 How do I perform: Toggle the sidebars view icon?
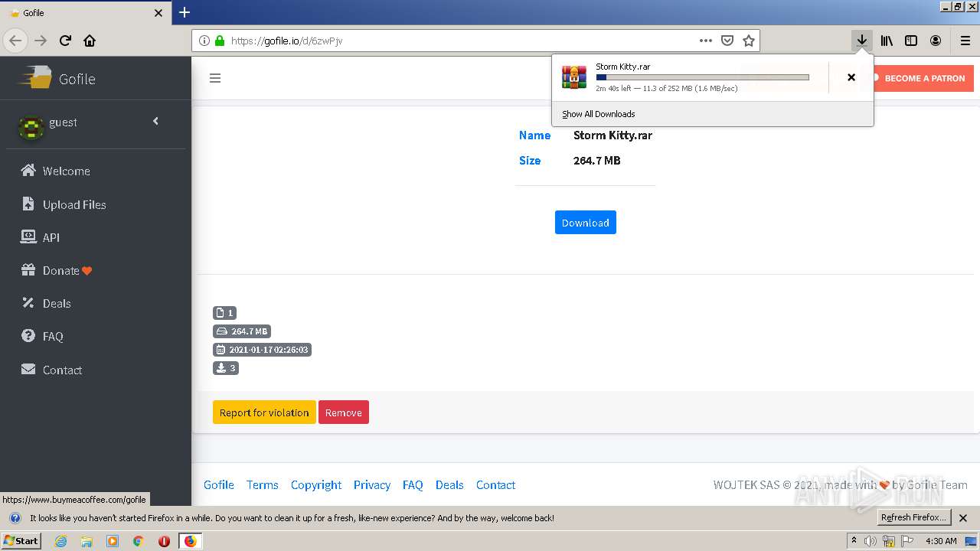click(x=911, y=41)
